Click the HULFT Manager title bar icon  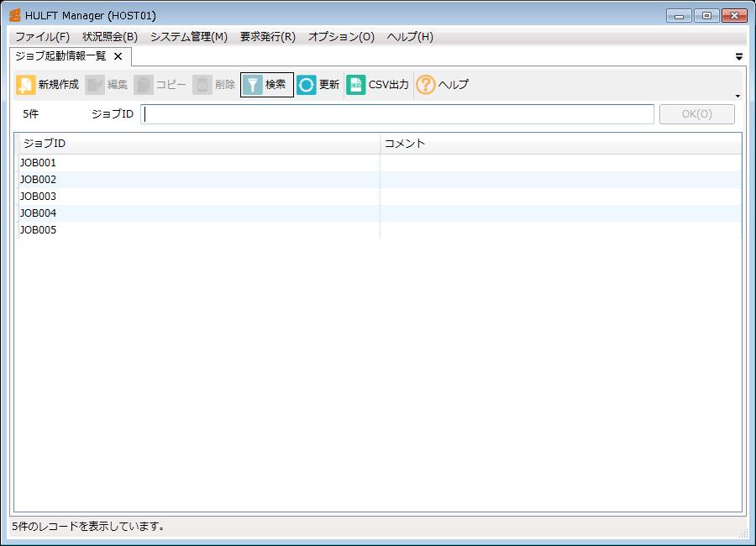coord(14,16)
